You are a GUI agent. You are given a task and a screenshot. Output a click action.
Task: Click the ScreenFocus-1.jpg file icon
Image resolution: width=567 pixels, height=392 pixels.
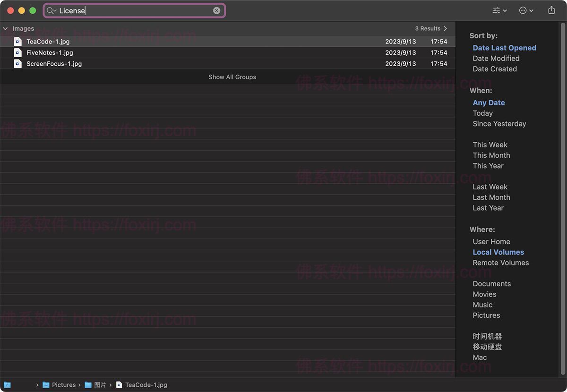18,63
